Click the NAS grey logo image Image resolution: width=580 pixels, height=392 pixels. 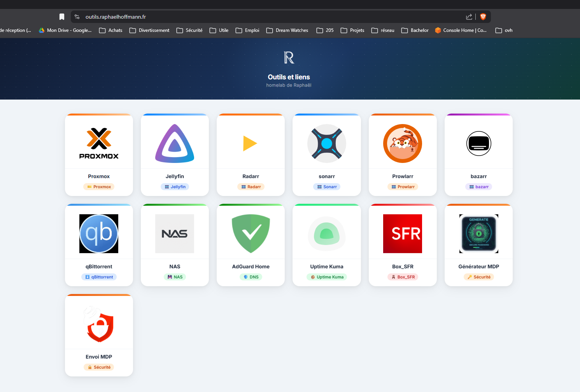175,234
